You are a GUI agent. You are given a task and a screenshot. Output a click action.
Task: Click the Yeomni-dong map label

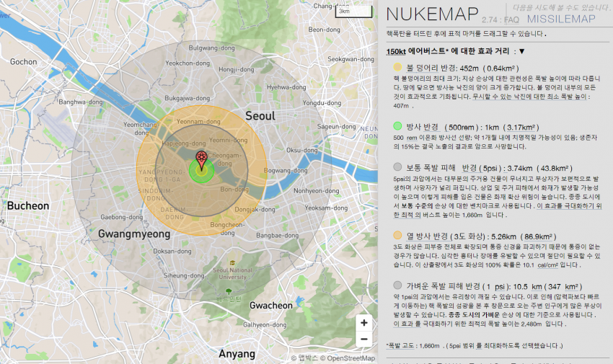229,141
